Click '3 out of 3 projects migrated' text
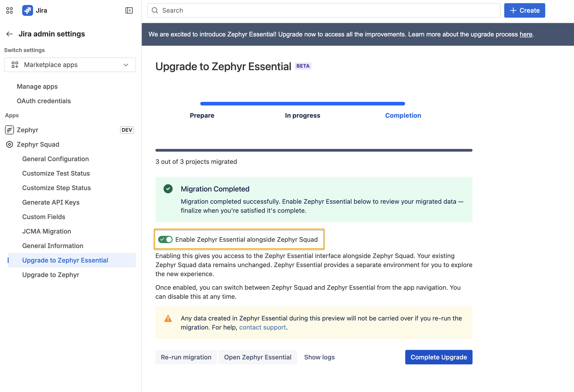The image size is (574, 392). (x=196, y=162)
